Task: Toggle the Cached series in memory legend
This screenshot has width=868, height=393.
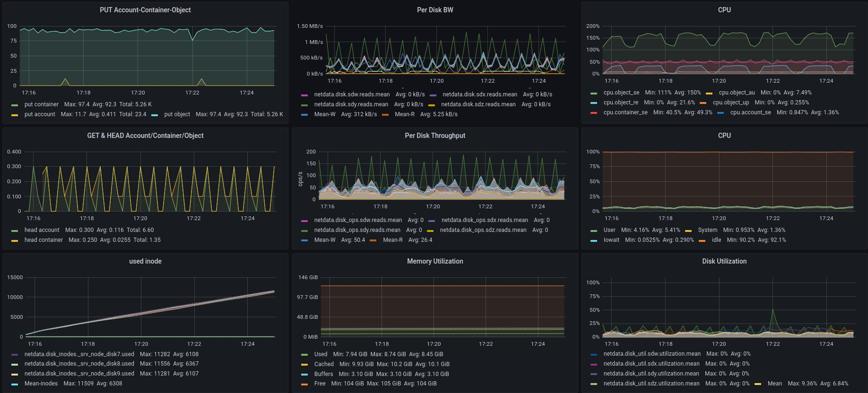Action: click(x=324, y=364)
